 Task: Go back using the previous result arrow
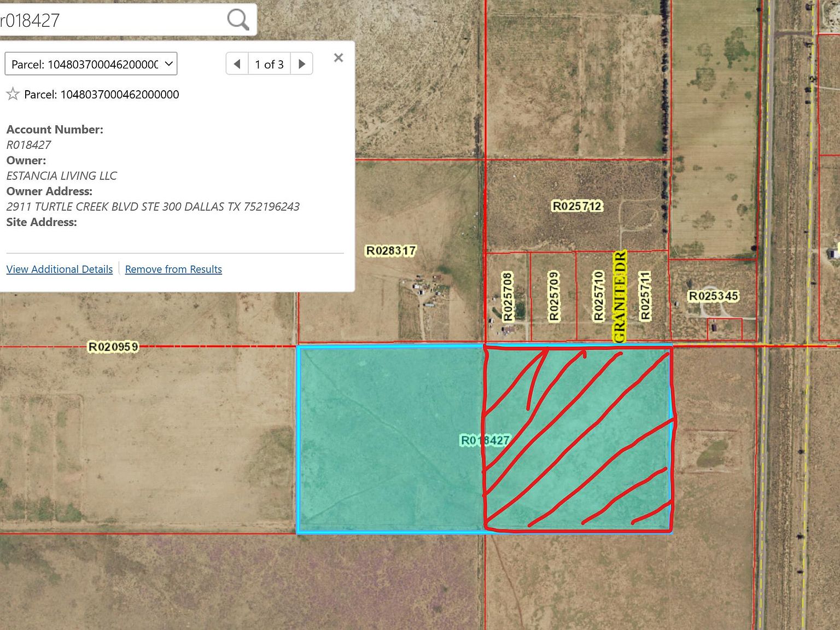[x=237, y=63]
